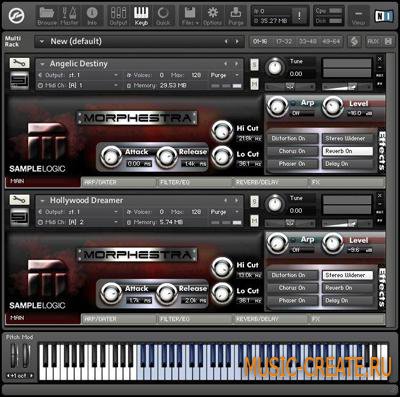Screen dimensions: 400x397
Task: Click Hollywood Dreamer pan slider
Action: click(290, 223)
